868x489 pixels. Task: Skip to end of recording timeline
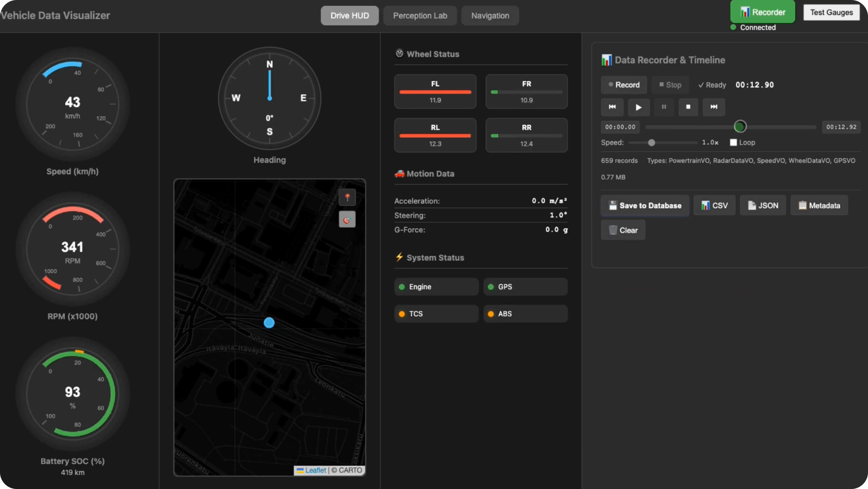[x=714, y=107]
